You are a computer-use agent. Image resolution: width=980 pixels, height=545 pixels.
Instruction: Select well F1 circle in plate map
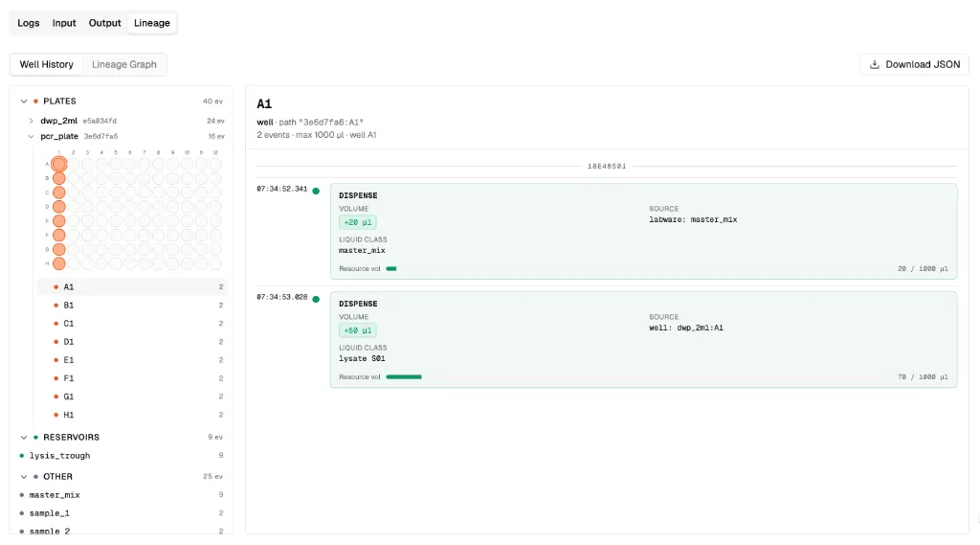pos(58,236)
